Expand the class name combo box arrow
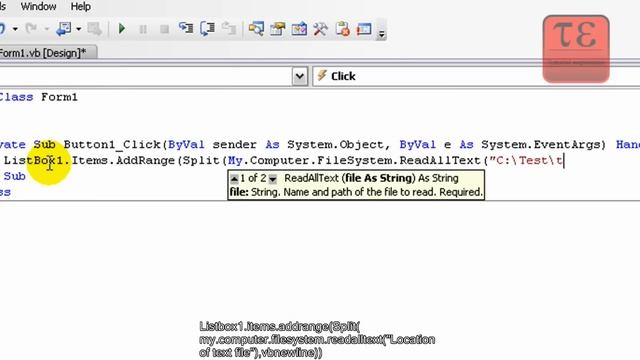Image resolution: width=640 pixels, height=360 pixels. 300,76
